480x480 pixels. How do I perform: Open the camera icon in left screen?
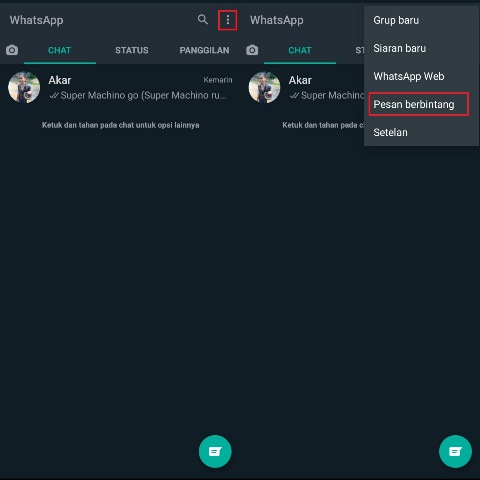12,50
